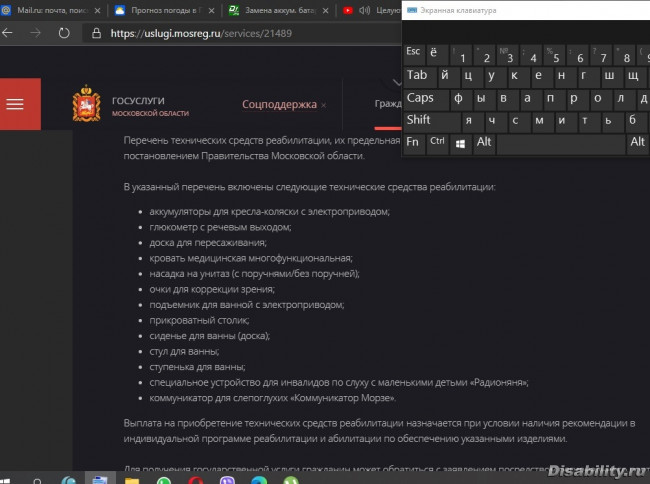Tap the ф key on on-screen keyboard
Image resolution: width=650 pixels, height=484 pixels.
461,99
